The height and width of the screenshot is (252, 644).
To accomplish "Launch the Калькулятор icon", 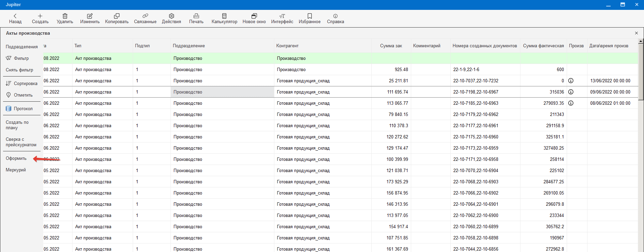I will [224, 16].
